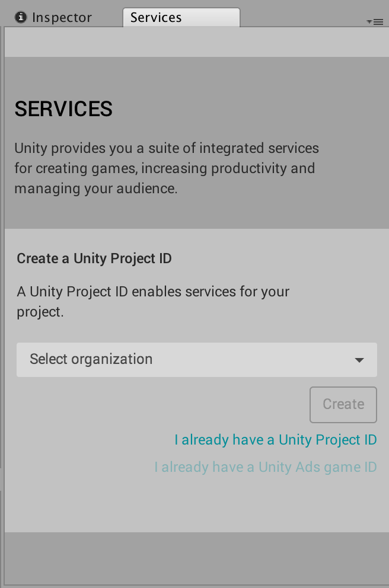Click the dark footer area below the links

(194, 557)
